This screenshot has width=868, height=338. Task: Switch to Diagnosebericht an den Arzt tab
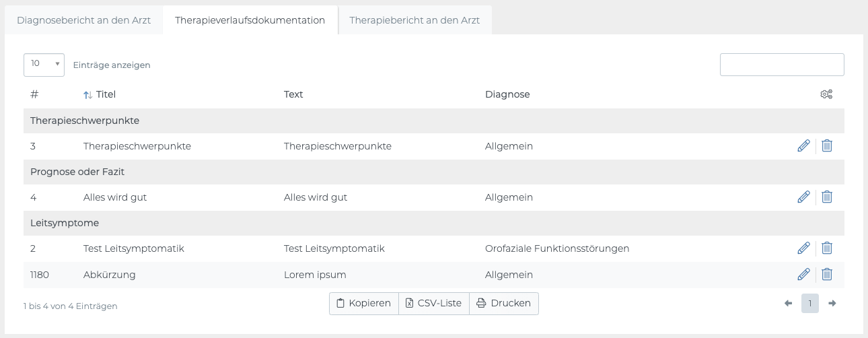point(84,20)
